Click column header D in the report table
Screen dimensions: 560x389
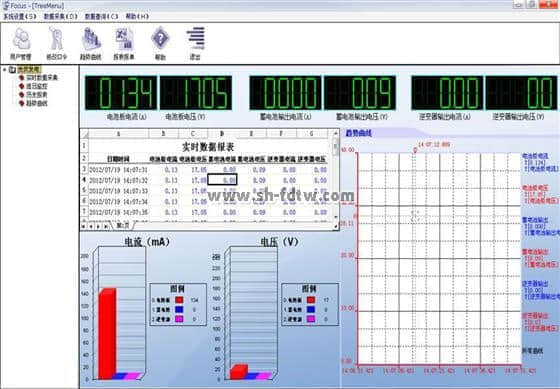click(222, 134)
